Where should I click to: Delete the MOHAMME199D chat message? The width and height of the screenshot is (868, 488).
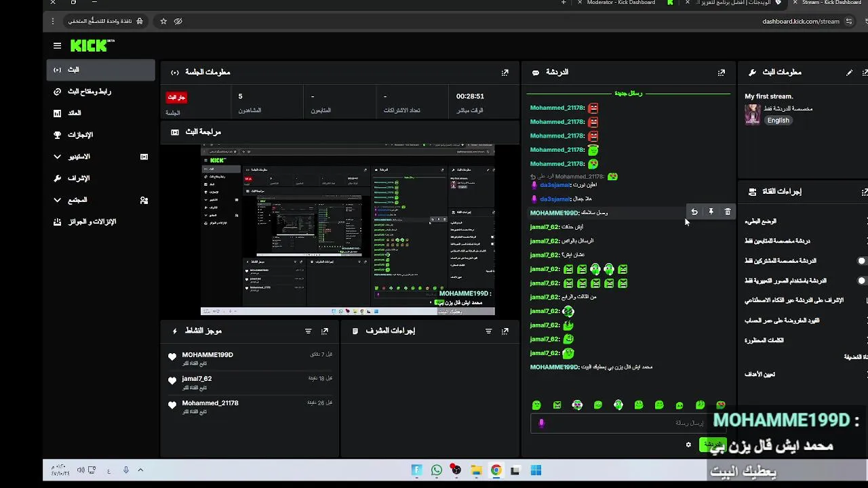coord(728,212)
